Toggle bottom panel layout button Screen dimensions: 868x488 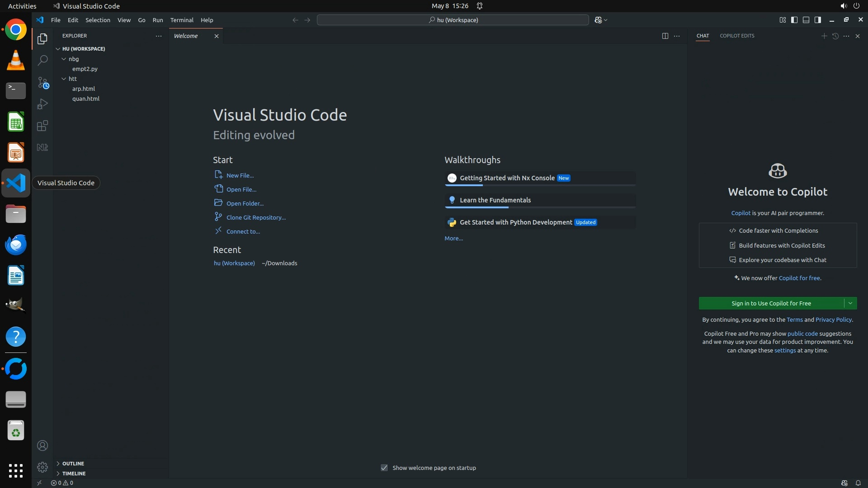[x=806, y=20]
